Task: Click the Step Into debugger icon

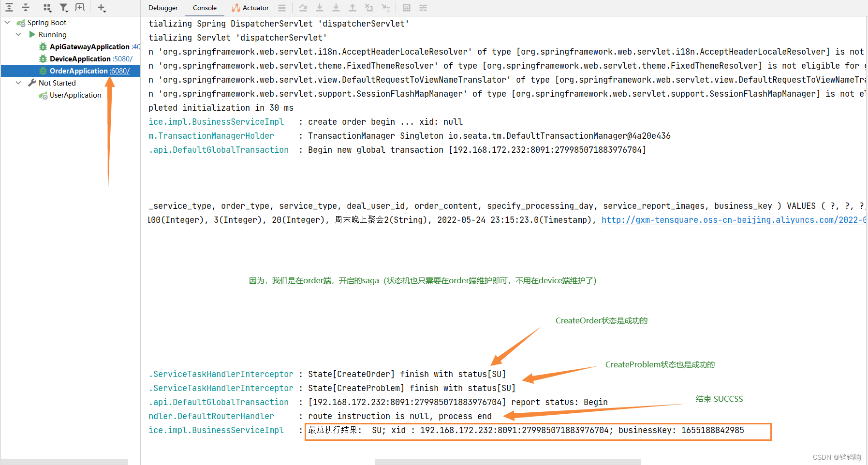Action: pyautogui.click(x=320, y=8)
